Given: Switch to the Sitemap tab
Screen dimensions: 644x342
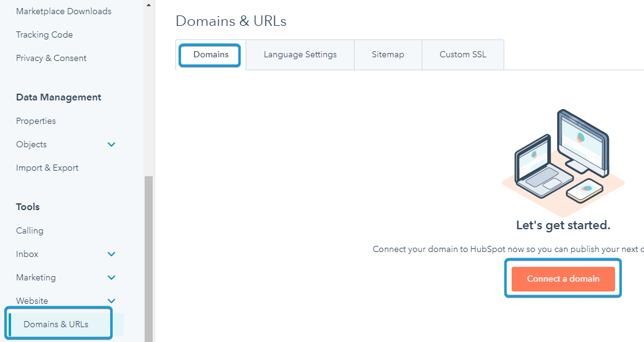Looking at the screenshot, I should tap(388, 55).
